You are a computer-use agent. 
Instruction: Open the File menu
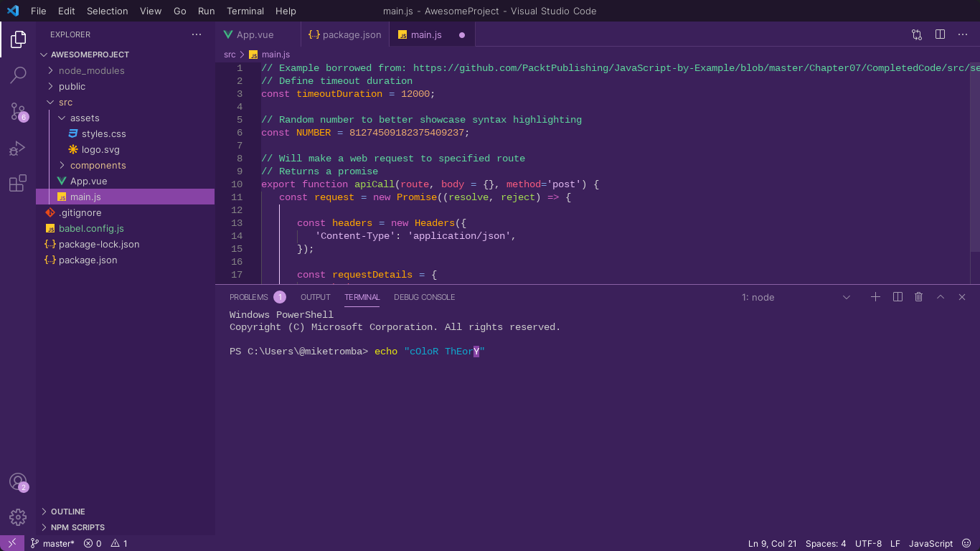pyautogui.click(x=39, y=11)
